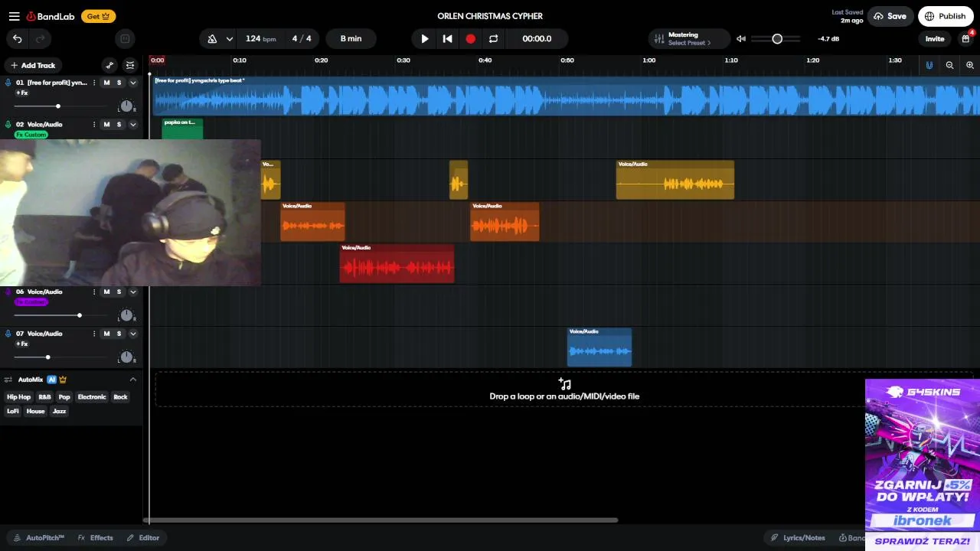Click Get membership crown button
Image resolution: width=980 pixels, height=551 pixels.
(x=98, y=16)
